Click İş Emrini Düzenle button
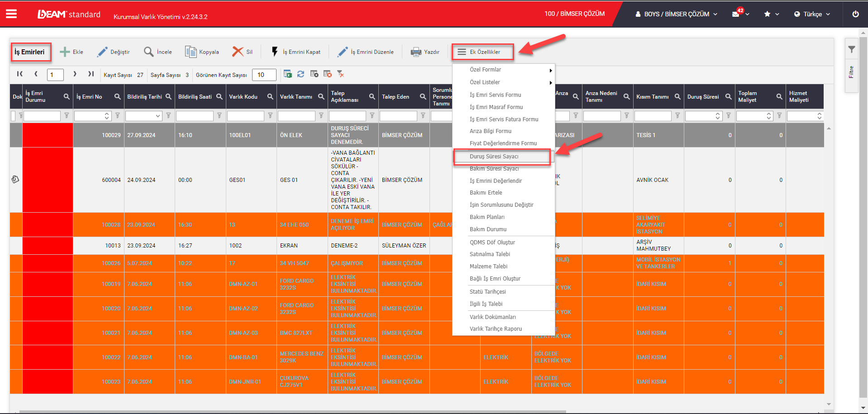 coord(365,52)
